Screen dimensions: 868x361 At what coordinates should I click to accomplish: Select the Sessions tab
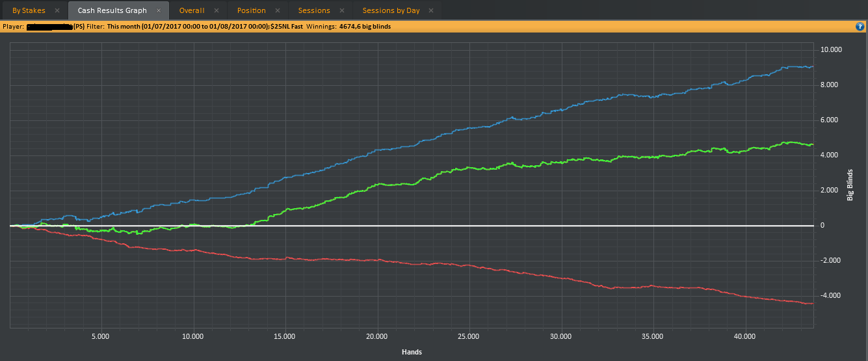[x=314, y=10]
